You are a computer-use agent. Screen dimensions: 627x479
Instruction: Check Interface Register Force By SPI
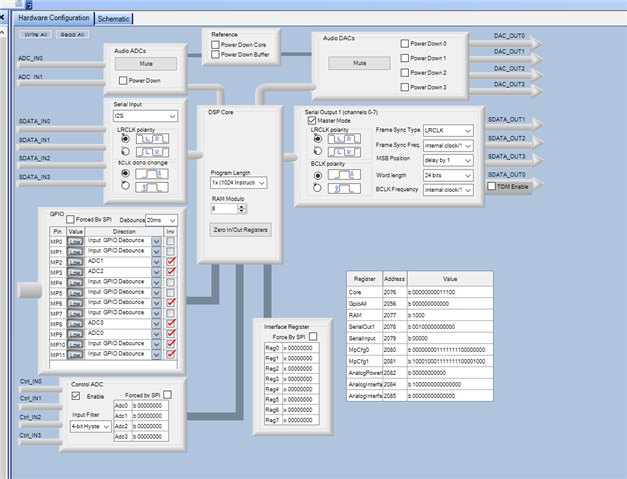(313, 336)
